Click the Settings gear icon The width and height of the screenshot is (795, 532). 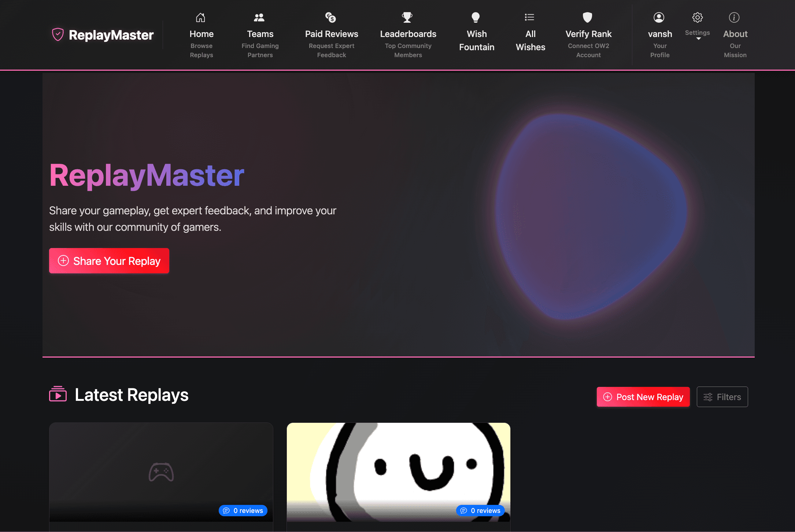point(697,17)
